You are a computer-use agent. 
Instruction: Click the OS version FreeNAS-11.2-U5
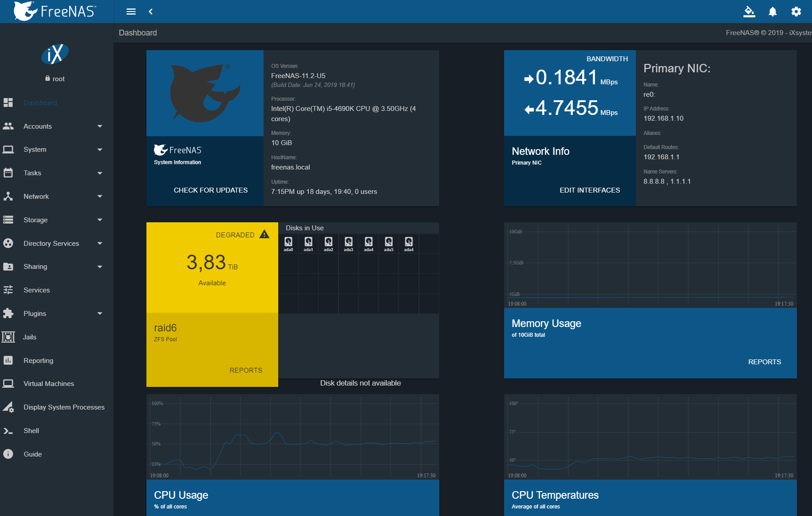click(298, 75)
